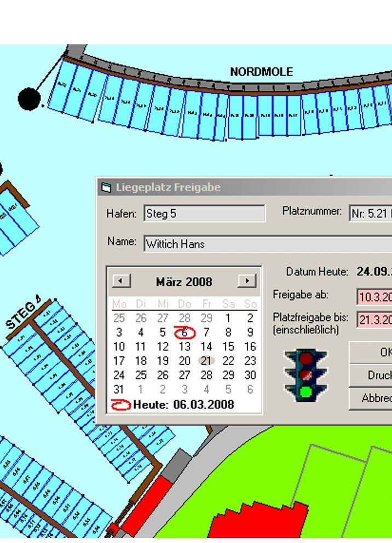Click the Name field Wittich Hans

(x=267, y=244)
